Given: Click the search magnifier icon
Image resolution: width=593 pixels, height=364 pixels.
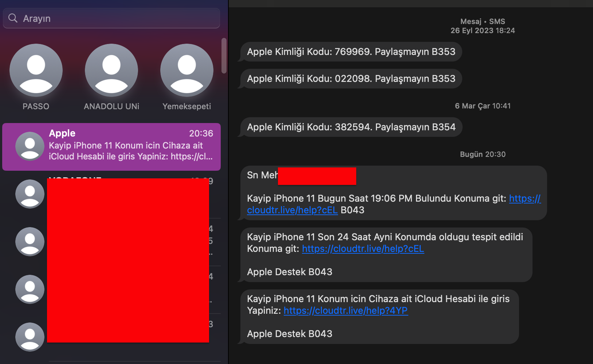Looking at the screenshot, I should pyautogui.click(x=13, y=18).
